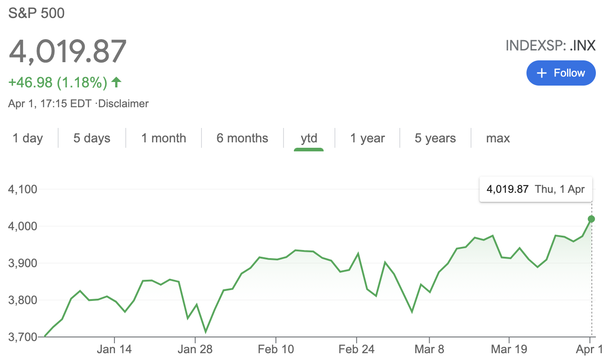Click the Jan 28 axis label
This screenshot has width=613, height=364.
[x=195, y=350]
